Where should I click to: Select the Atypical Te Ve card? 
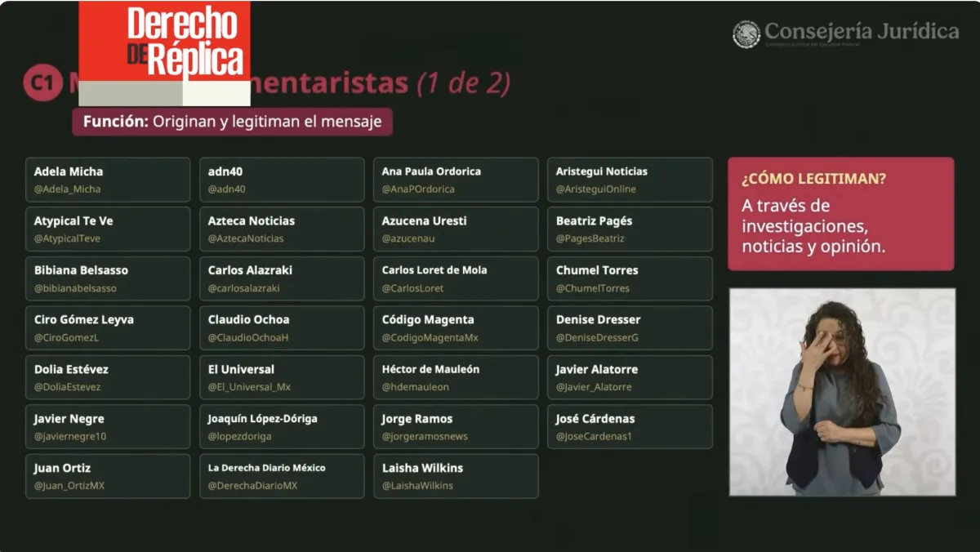pos(108,229)
